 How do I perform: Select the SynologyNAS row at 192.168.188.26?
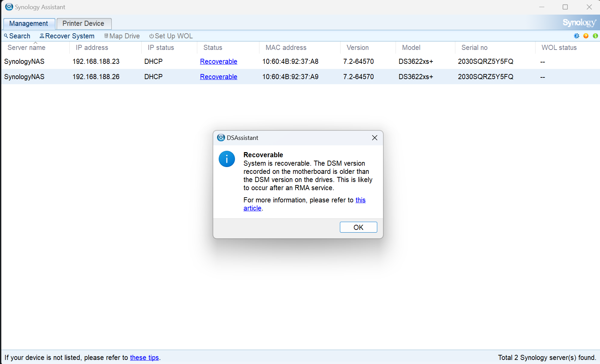tap(102, 77)
